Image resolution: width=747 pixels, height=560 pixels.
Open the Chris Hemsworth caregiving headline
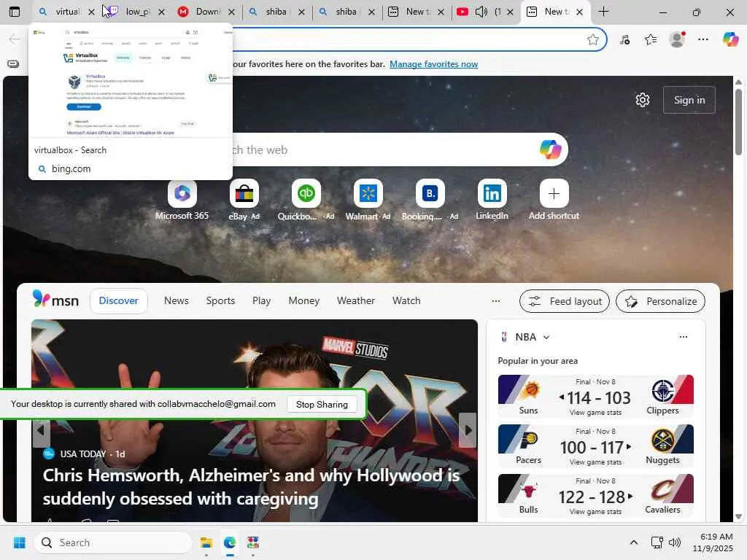(251, 486)
